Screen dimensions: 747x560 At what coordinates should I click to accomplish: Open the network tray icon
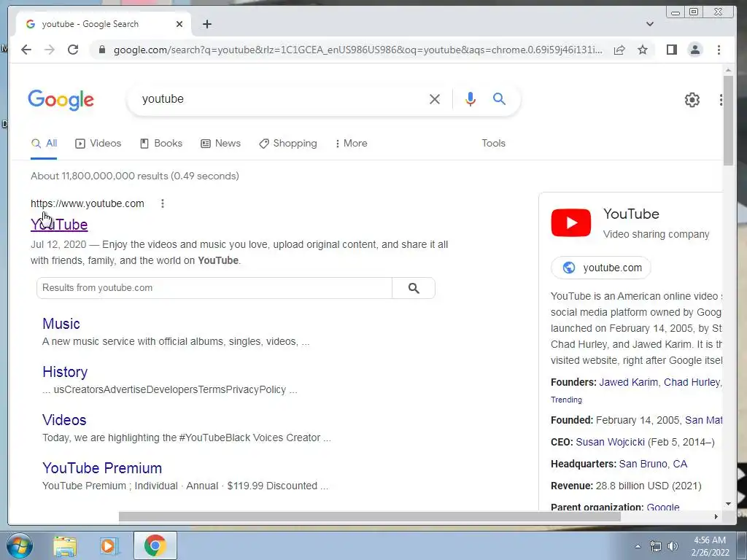coord(656,547)
